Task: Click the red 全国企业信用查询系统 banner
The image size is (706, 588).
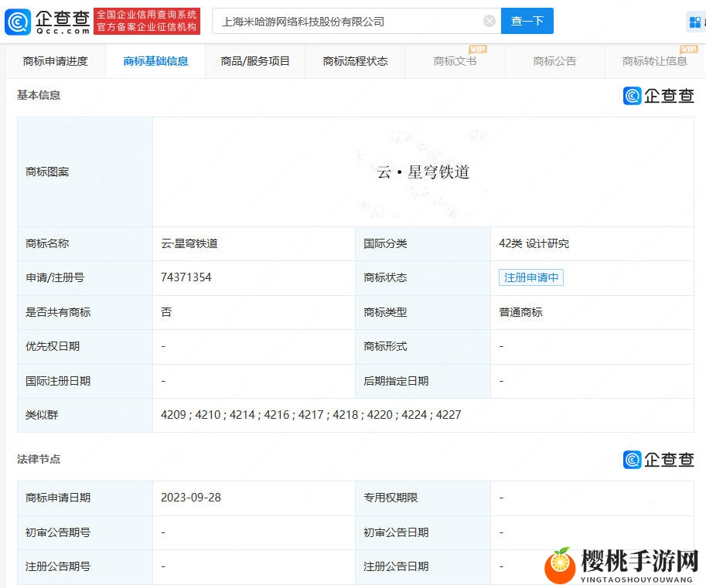Action: pos(147,21)
